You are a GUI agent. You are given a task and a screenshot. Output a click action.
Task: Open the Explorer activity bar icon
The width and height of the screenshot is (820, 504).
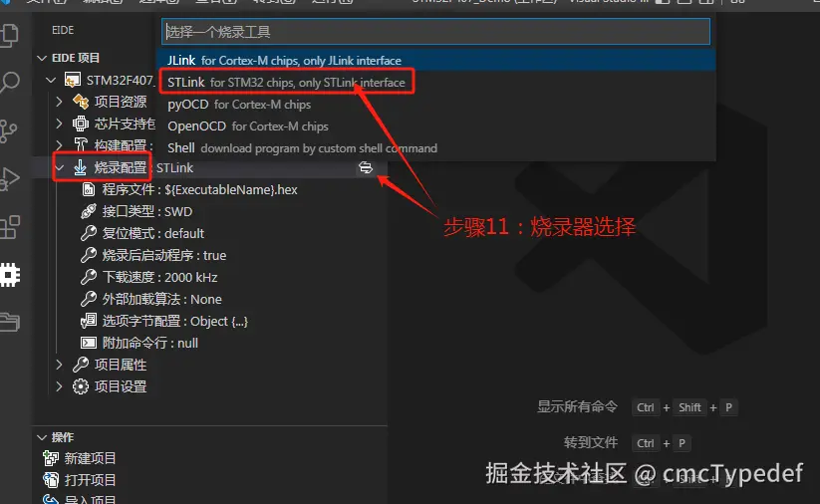point(9,36)
